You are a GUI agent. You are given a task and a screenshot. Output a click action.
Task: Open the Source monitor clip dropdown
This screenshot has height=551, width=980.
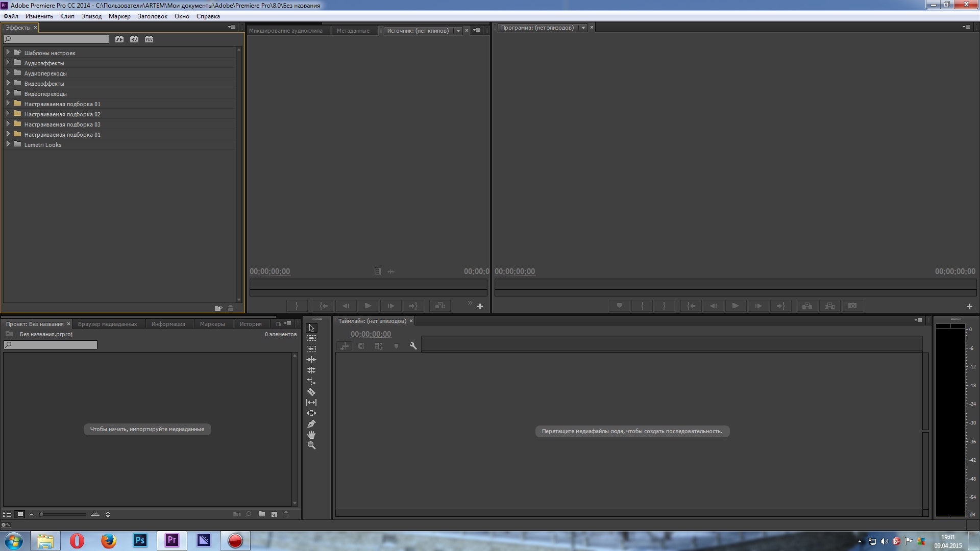click(x=458, y=31)
